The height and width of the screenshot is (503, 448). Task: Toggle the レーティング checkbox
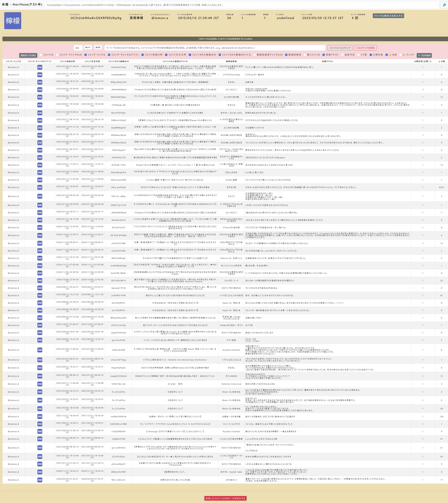pyautogui.click(x=401, y=55)
